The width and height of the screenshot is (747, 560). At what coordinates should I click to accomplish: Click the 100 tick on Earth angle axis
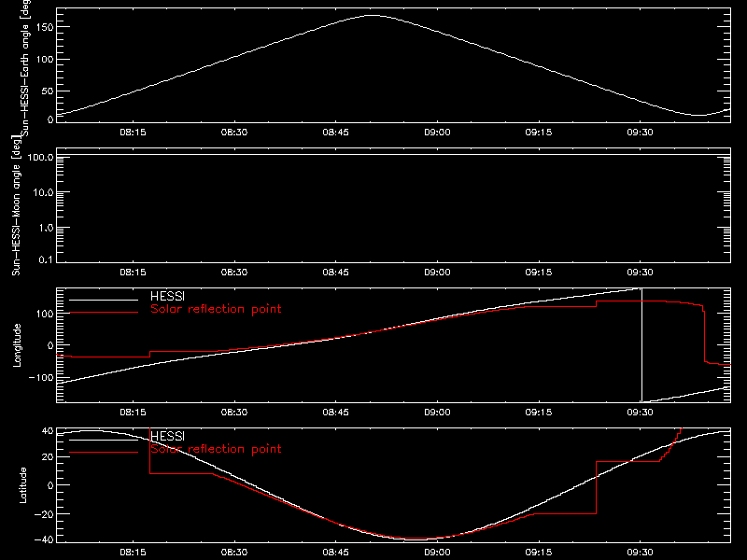45,59
